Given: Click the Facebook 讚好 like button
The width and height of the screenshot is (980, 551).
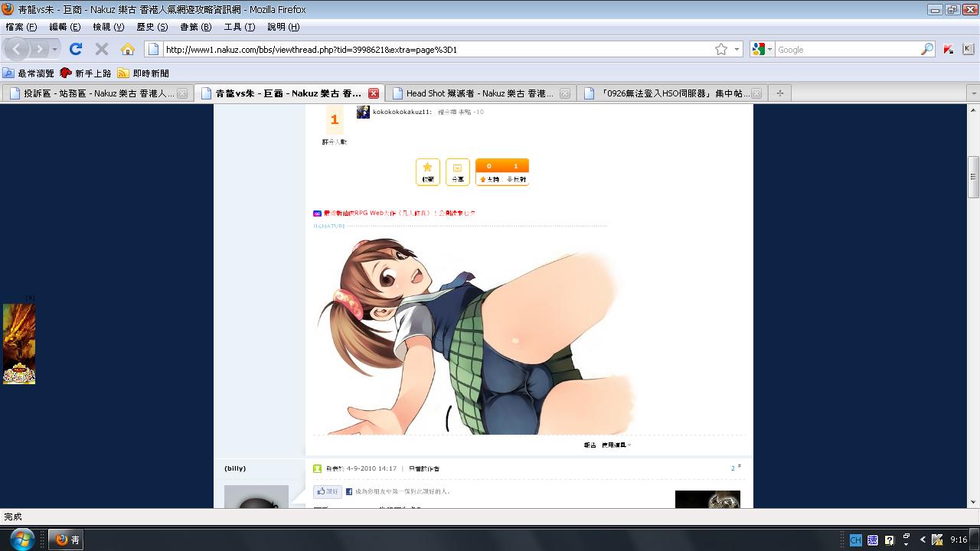Looking at the screenshot, I should coord(328,491).
